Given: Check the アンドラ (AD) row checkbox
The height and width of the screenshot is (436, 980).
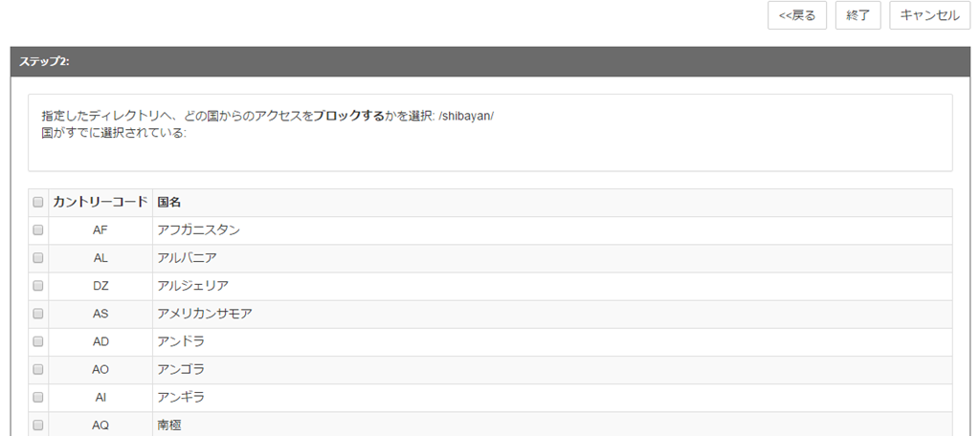Looking at the screenshot, I should (38, 341).
